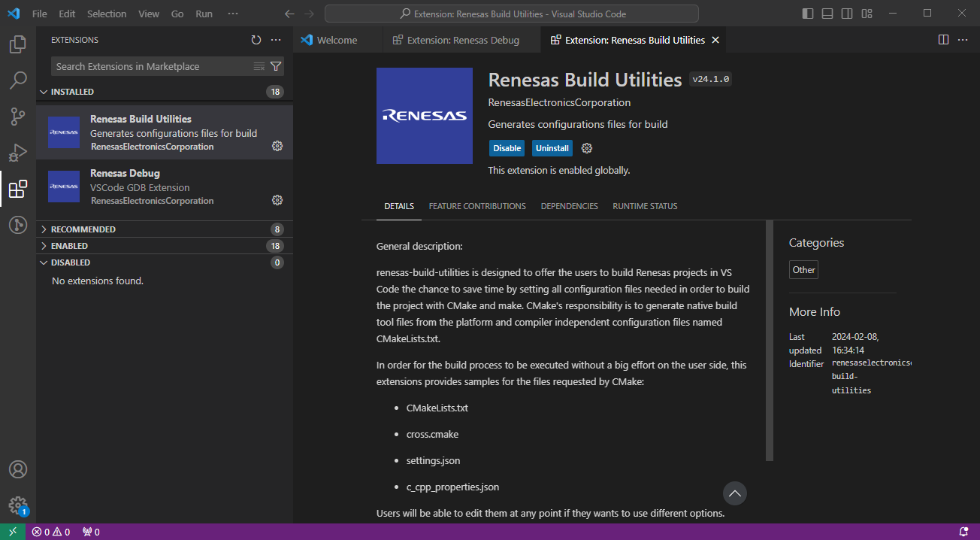Open the Manage gear in activity bar
Image resolution: width=980 pixels, height=540 pixels.
pos(18,505)
